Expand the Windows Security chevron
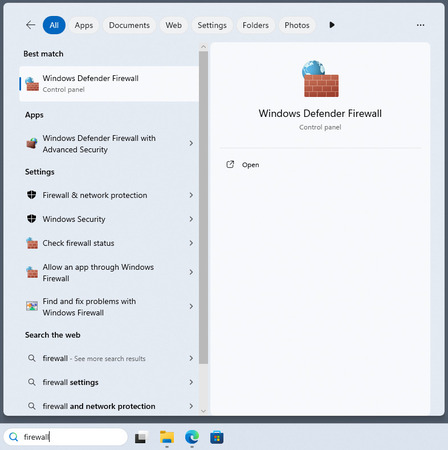The image size is (448, 450). pyautogui.click(x=191, y=219)
